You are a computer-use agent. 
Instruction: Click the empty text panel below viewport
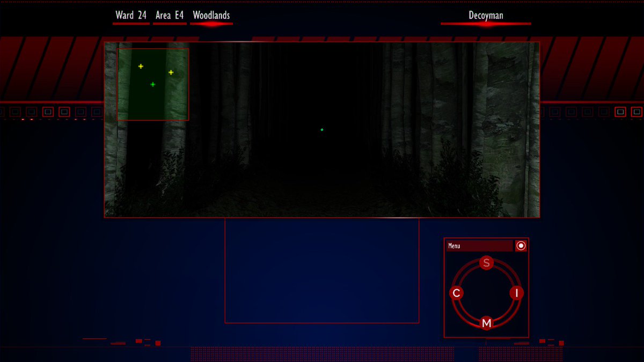tap(322, 271)
